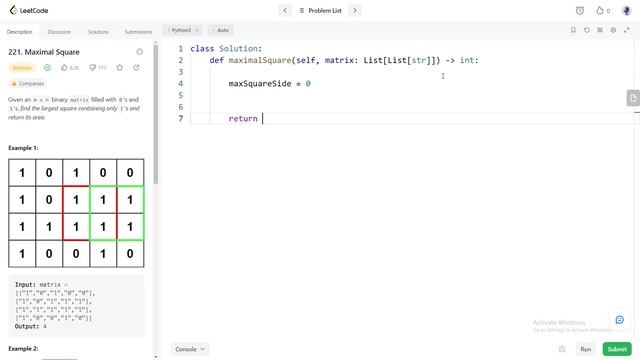Open the Python3 language dropdown
The height and width of the screenshot is (360, 640).
(x=182, y=30)
